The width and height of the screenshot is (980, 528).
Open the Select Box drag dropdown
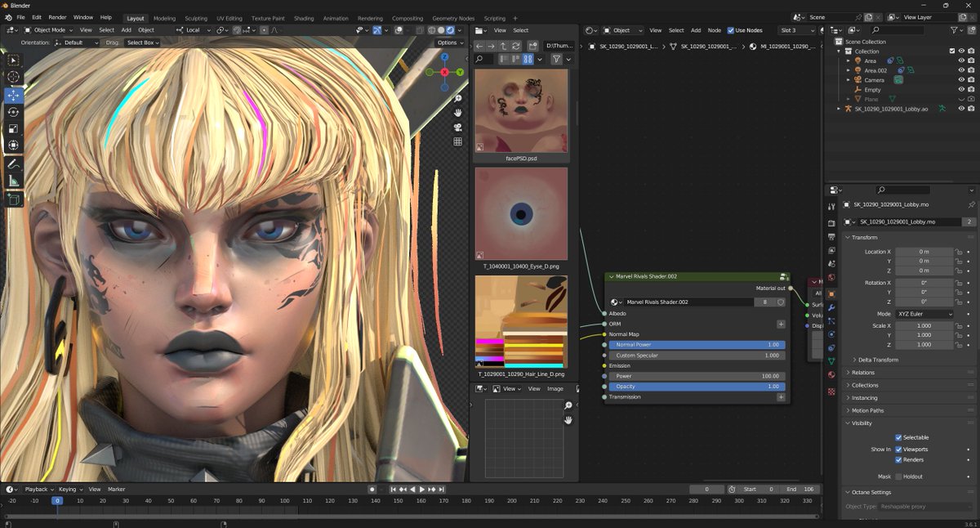(x=144, y=43)
